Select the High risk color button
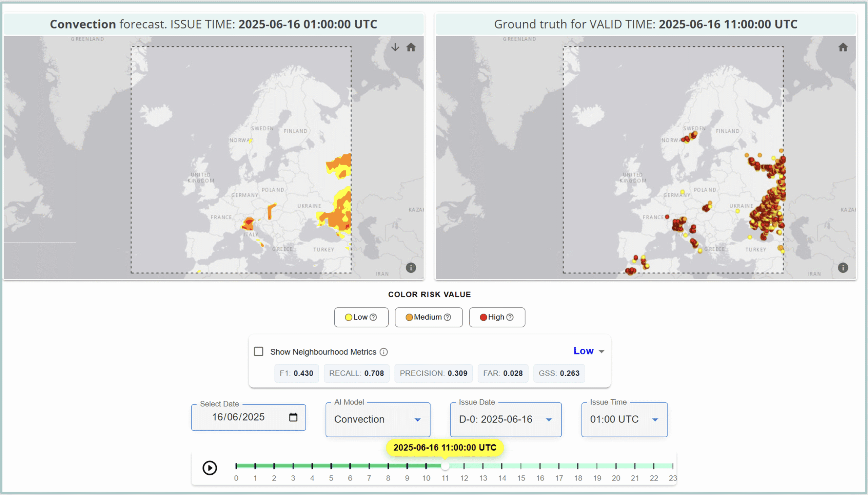 coord(497,317)
